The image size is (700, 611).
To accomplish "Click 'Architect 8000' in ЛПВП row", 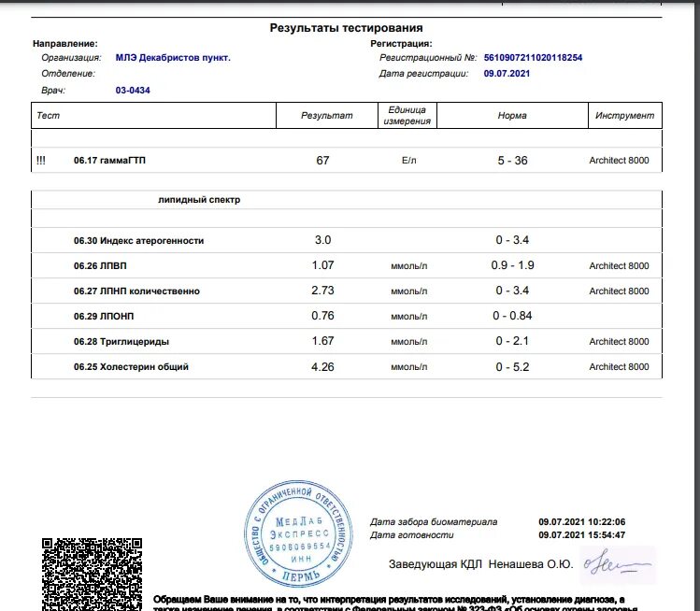I will point(619,266).
